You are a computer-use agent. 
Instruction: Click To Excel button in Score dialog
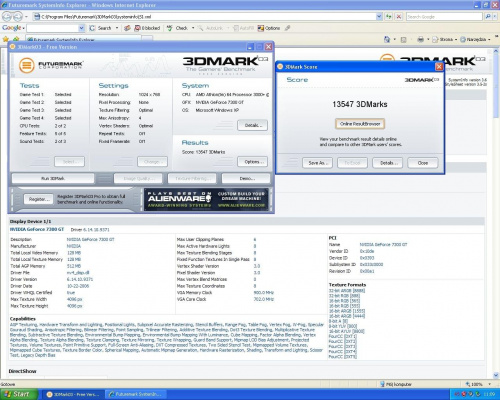[352, 163]
